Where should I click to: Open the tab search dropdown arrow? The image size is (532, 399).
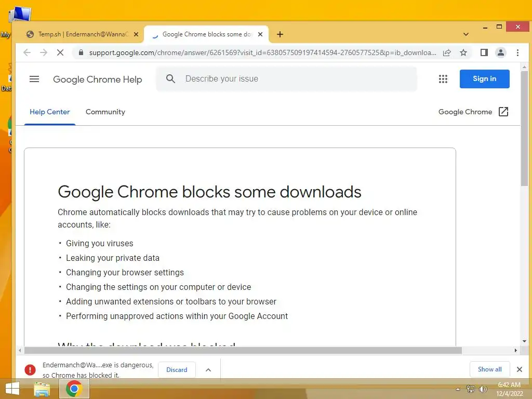point(466,34)
